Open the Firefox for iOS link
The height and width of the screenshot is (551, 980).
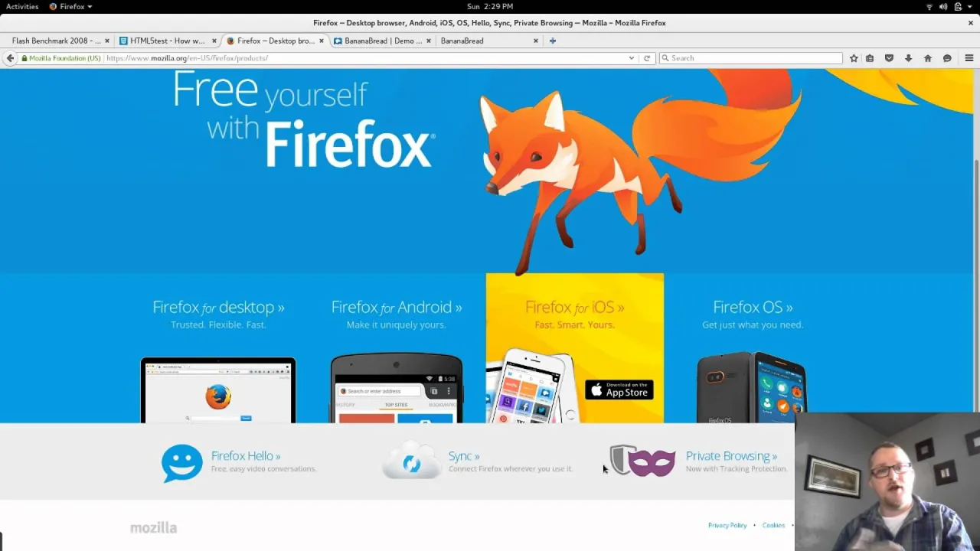pos(574,307)
